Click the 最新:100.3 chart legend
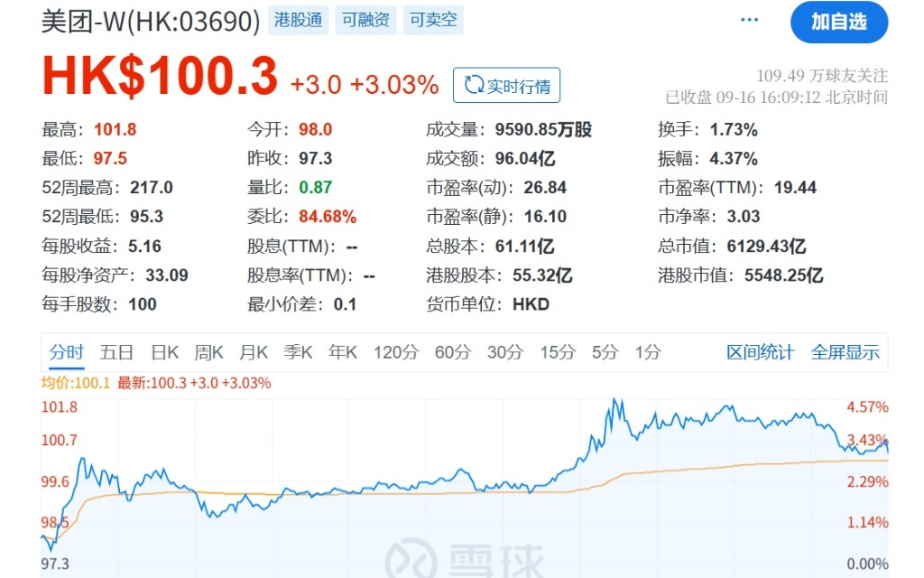 tap(194, 383)
